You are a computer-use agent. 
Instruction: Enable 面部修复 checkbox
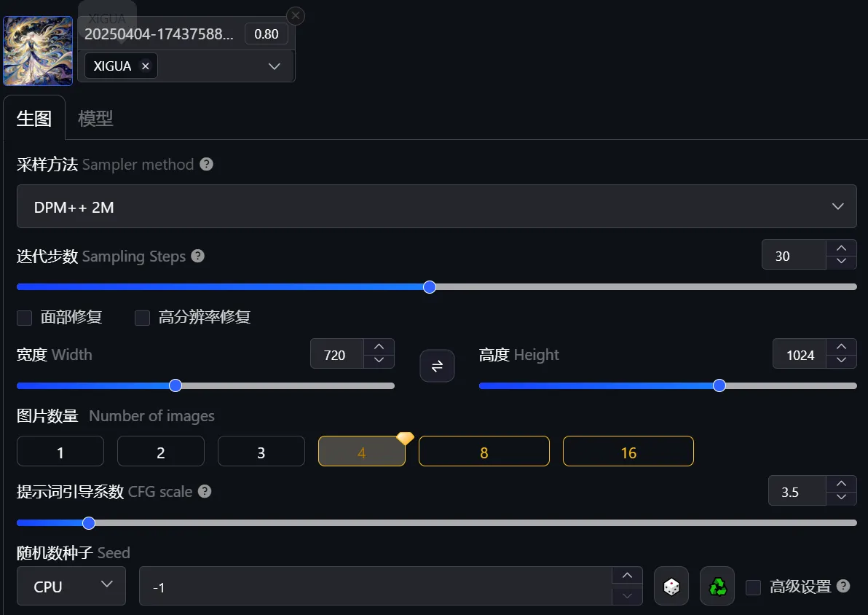coord(25,318)
